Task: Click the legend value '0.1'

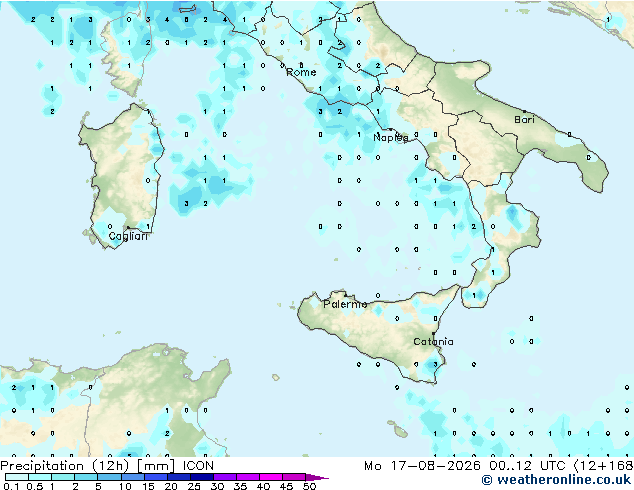Action: [x=11, y=486]
